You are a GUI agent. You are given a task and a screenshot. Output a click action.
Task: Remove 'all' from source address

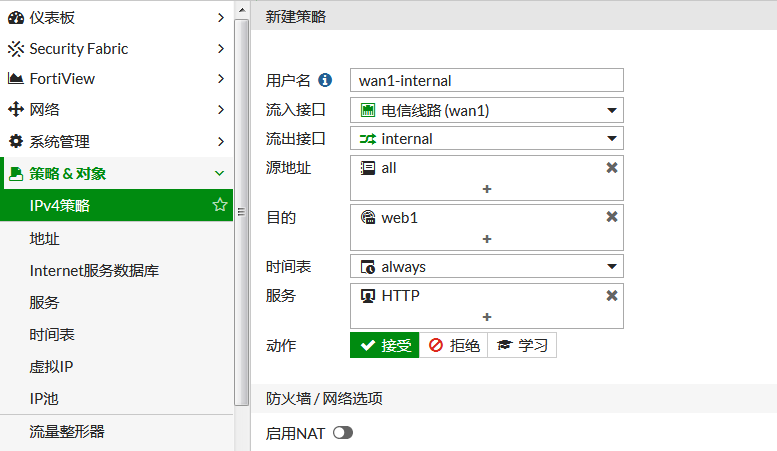[x=612, y=168]
